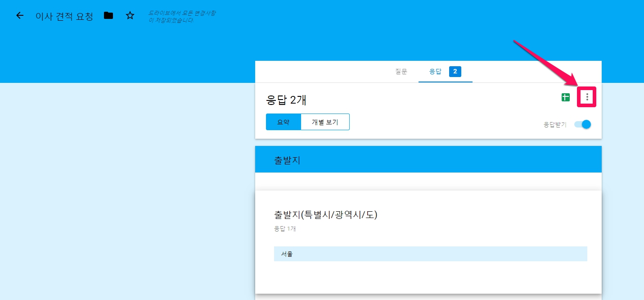The image size is (644, 300).
Task: Click the 응답 2개 heading
Action: click(286, 100)
